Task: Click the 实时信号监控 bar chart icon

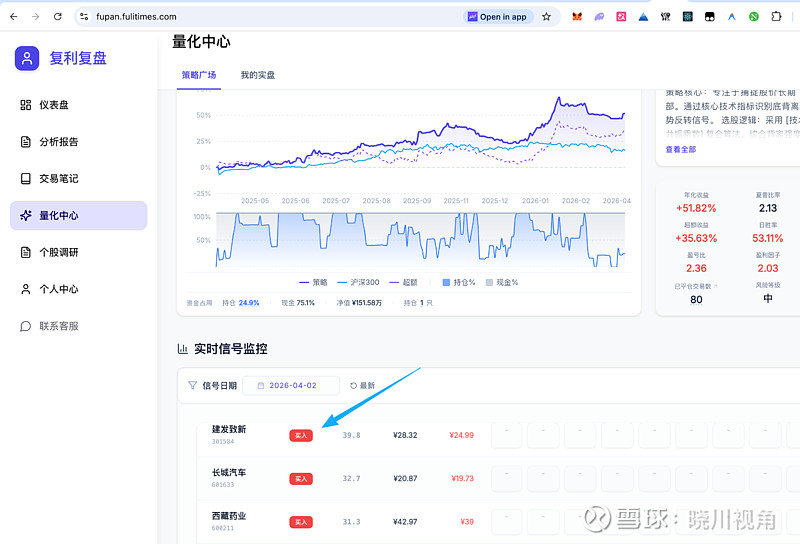Action: [183, 349]
